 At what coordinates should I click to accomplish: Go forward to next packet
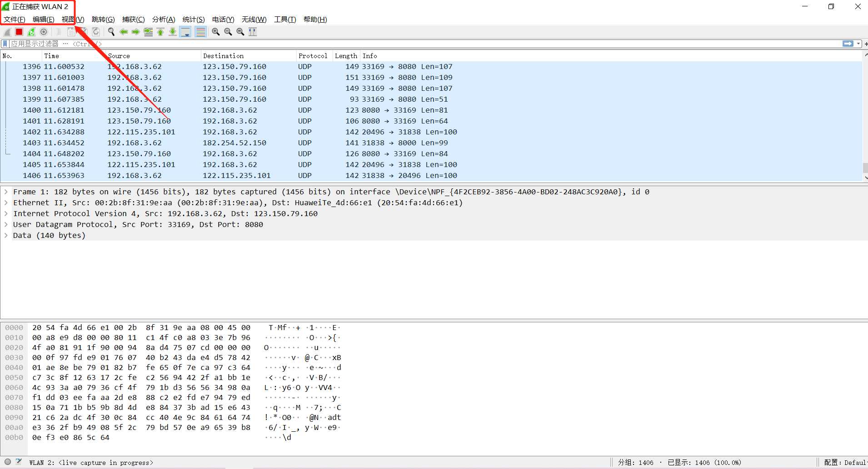(136, 32)
